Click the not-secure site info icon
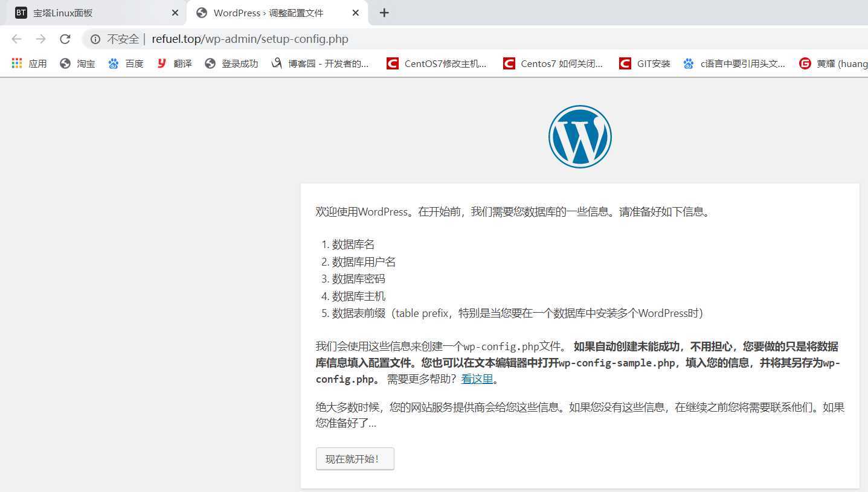This screenshot has height=492, width=868. pos(95,39)
